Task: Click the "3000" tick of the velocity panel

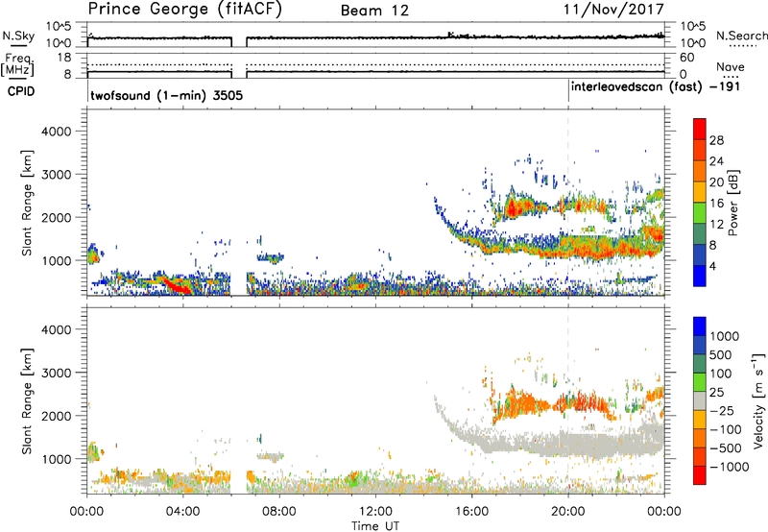Action: point(56,373)
